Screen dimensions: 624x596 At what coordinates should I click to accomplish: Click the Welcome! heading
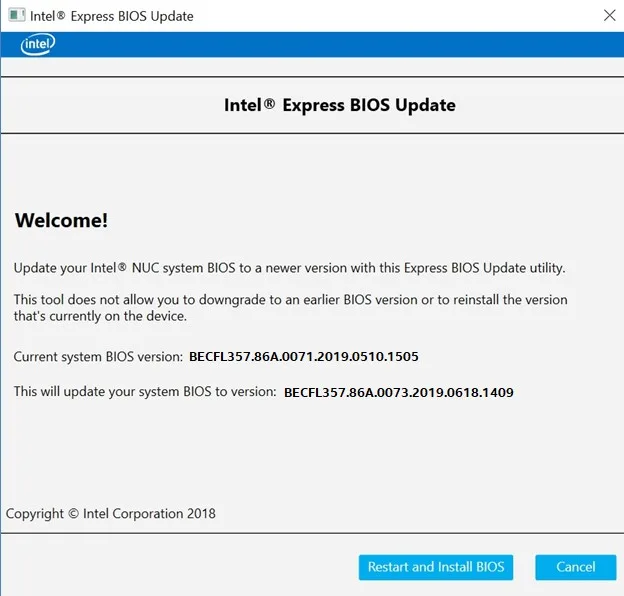61,221
